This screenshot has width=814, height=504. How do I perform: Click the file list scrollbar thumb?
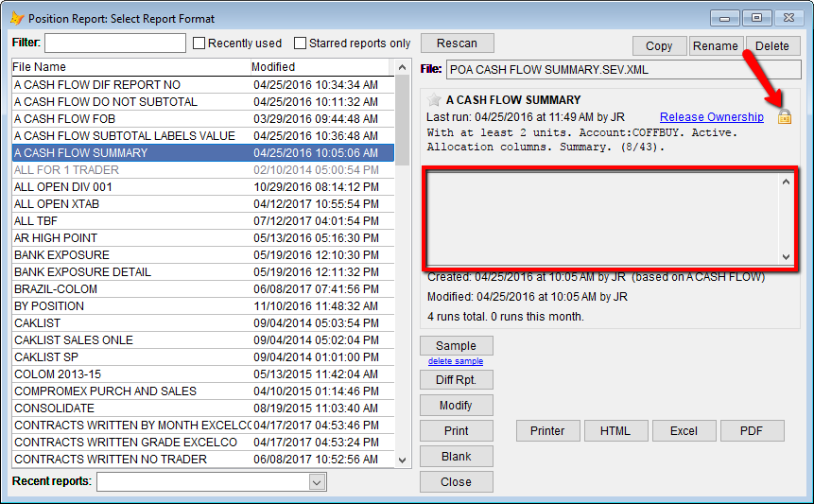[x=403, y=120]
